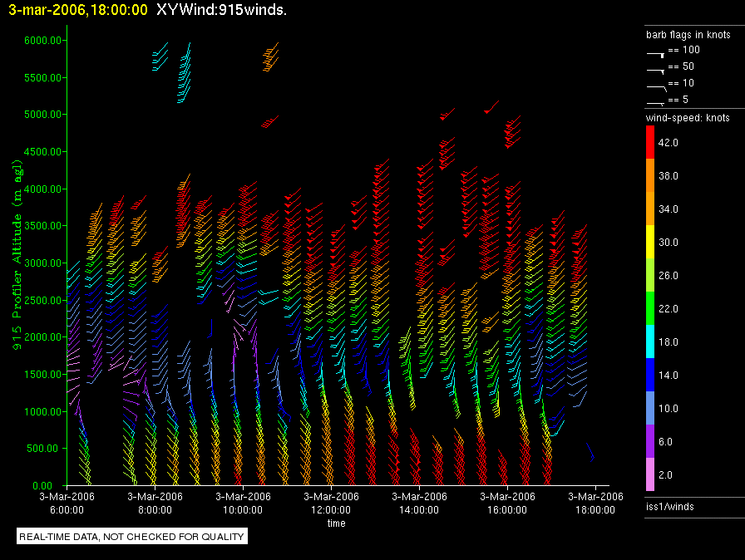This screenshot has width=745, height=560.
Task: Click the 5500.00 altitude tick label
Action: (x=42, y=77)
